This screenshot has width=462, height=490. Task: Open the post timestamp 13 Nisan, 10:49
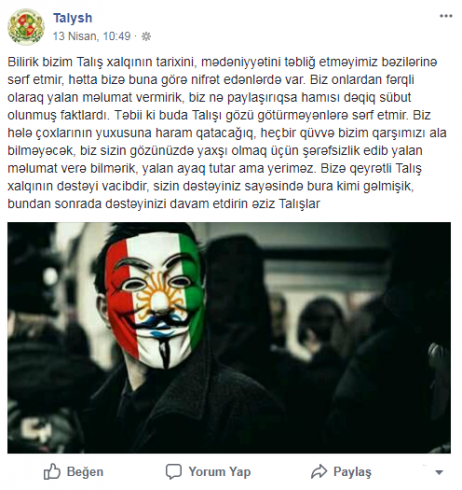pos(92,36)
